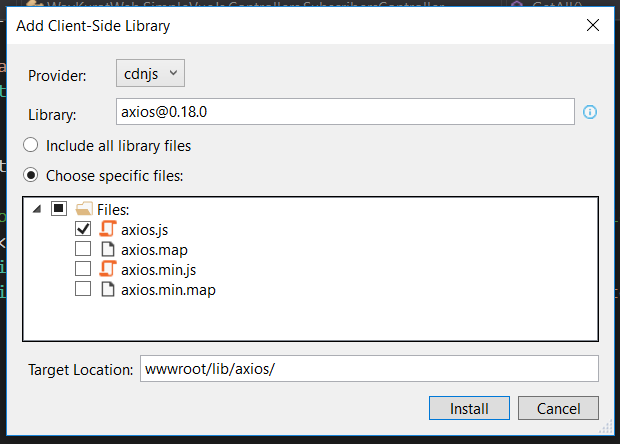This screenshot has height=444, width=620.
Task: Click the axios.min.js script file icon
Action: [x=108, y=269]
